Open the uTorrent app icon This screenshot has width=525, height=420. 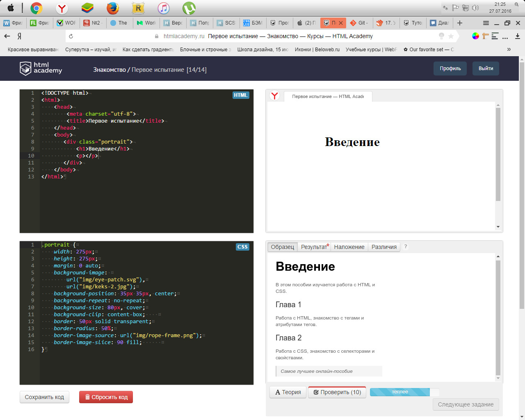tap(189, 8)
